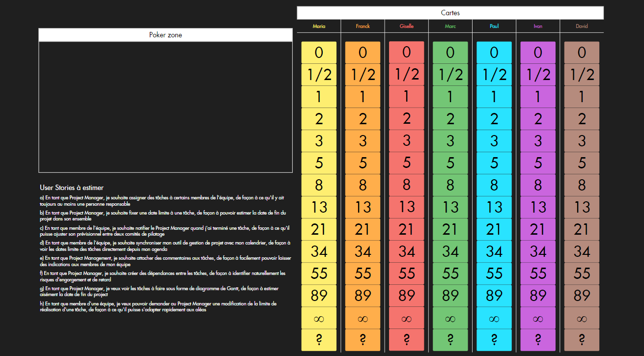Select Ivan's question mark card

(537, 339)
